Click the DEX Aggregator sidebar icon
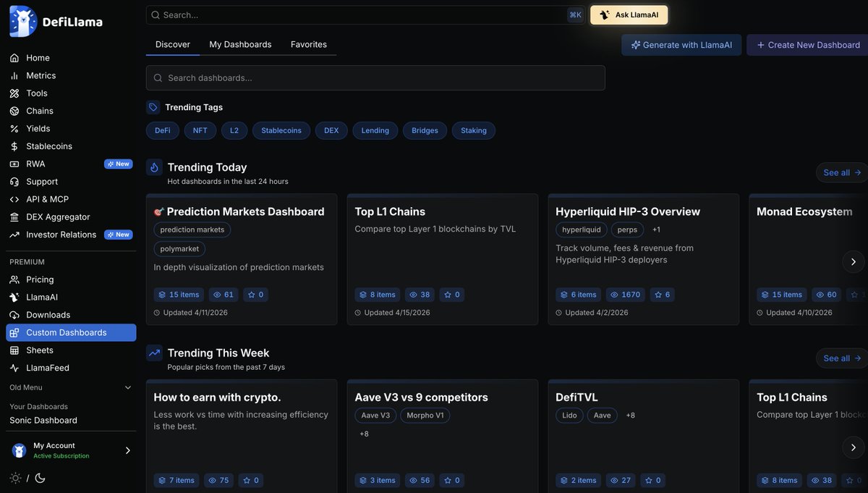Image resolution: width=868 pixels, height=493 pixels. coord(14,217)
